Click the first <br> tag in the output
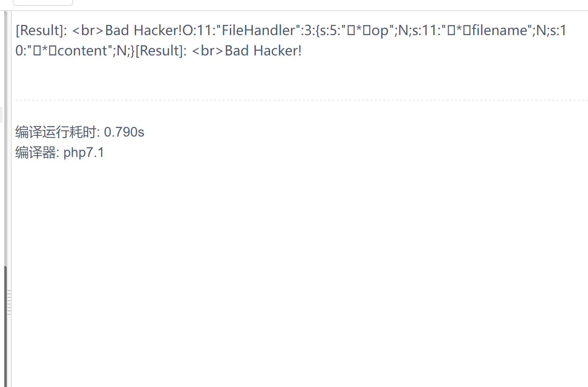The width and height of the screenshot is (588, 387). tap(88, 30)
